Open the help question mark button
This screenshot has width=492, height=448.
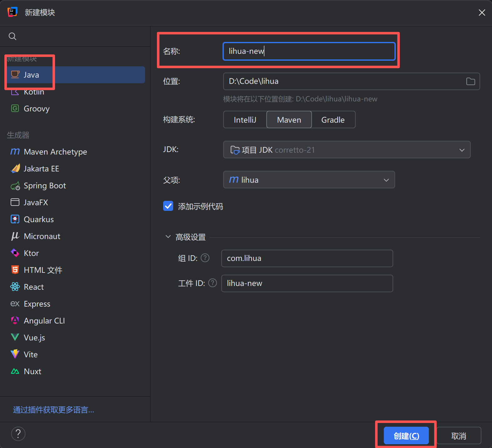[18, 434]
